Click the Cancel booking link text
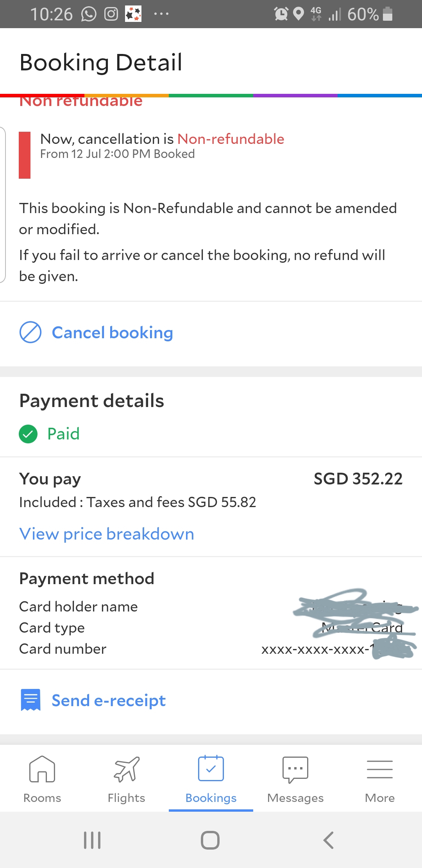This screenshot has height=868, width=422. tap(113, 333)
